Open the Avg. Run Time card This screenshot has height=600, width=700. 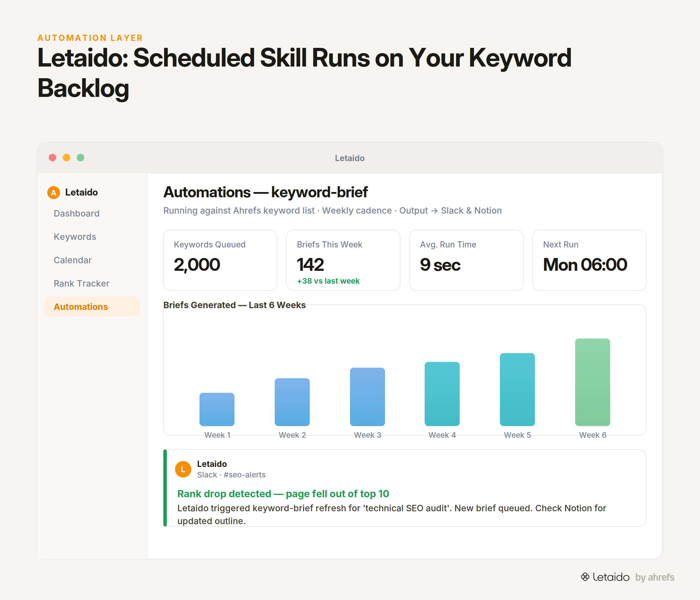466,260
